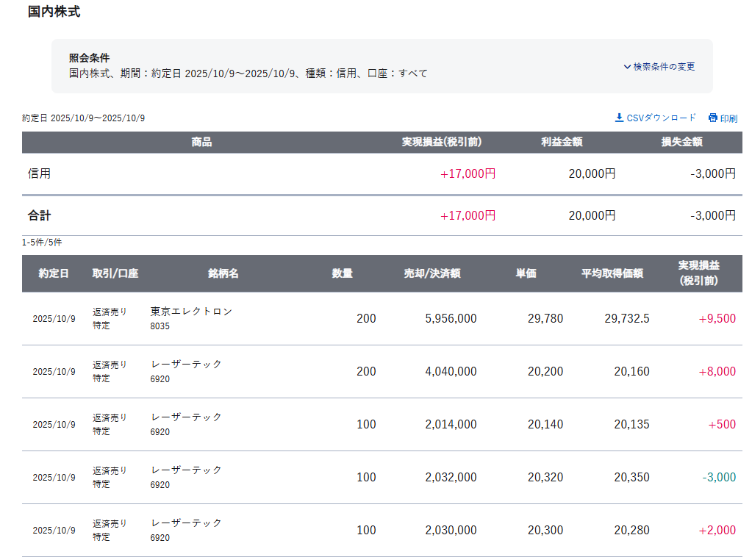Select レーザーテック in the -3,000 loss row
752x560 pixels.
pyautogui.click(x=186, y=470)
